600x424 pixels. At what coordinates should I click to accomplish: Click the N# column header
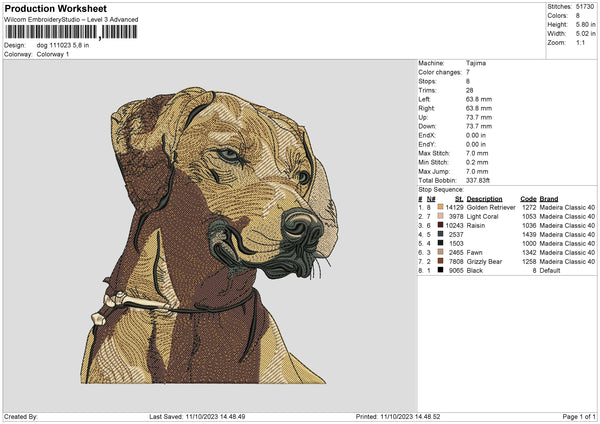point(431,199)
